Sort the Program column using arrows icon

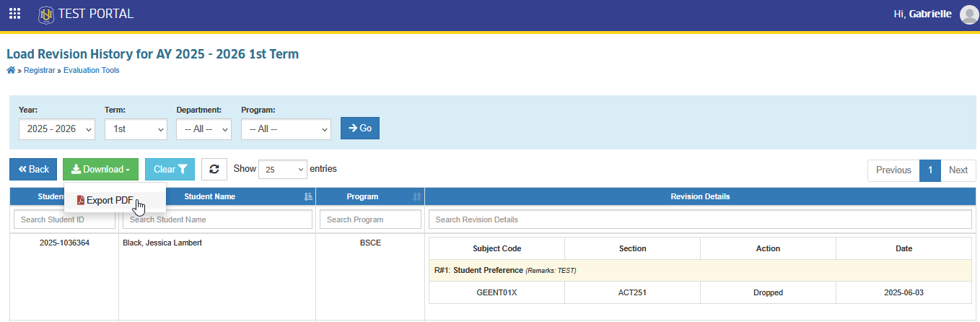[416, 196]
